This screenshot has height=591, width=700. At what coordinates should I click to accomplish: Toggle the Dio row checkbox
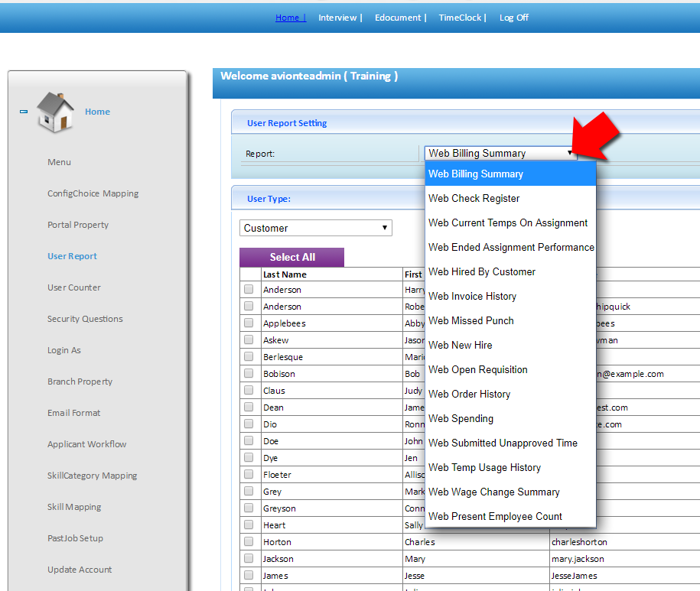249,424
